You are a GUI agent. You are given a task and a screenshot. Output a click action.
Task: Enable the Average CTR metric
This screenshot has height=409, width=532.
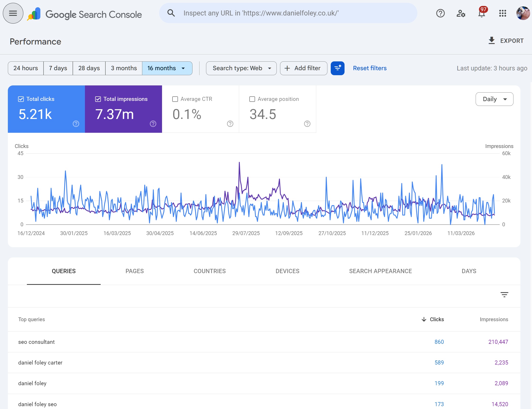tap(175, 99)
